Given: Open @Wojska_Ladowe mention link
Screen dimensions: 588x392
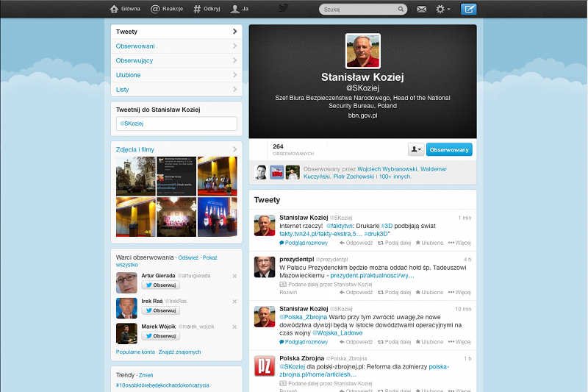Looking at the screenshot, I should point(337,332).
